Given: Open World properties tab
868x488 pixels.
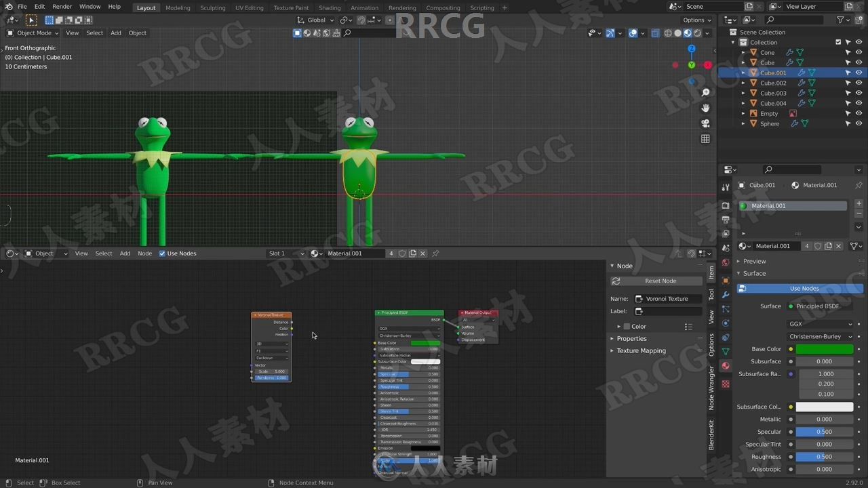Looking at the screenshot, I should click(x=726, y=263).
